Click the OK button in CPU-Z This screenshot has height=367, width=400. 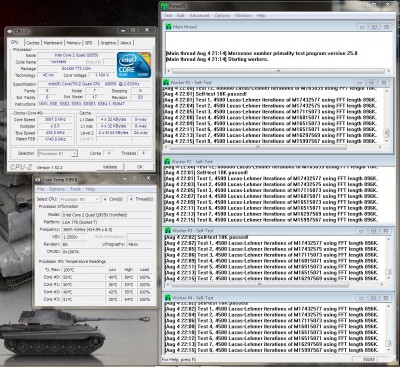pyautogui.click(x=140, y=167)
